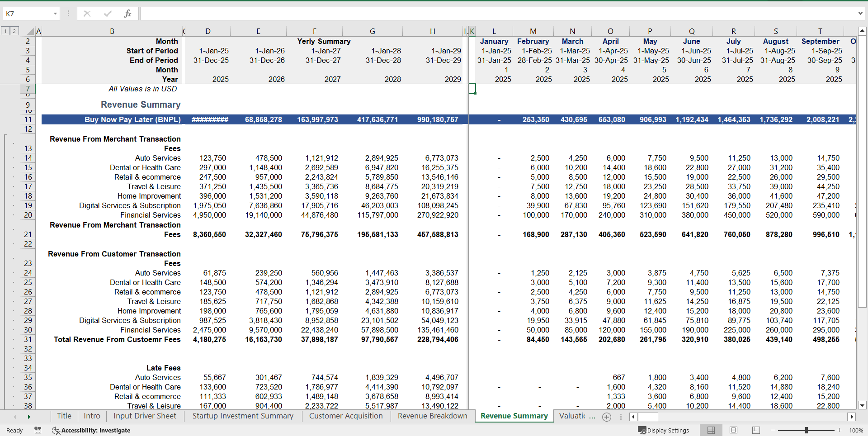Click the Select All corner triangle

30,31
